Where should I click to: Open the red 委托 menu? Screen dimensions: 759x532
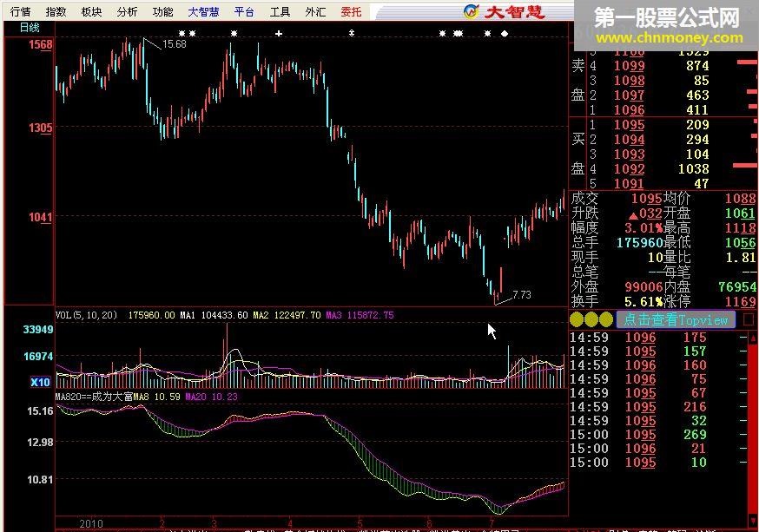coord(351,11)
